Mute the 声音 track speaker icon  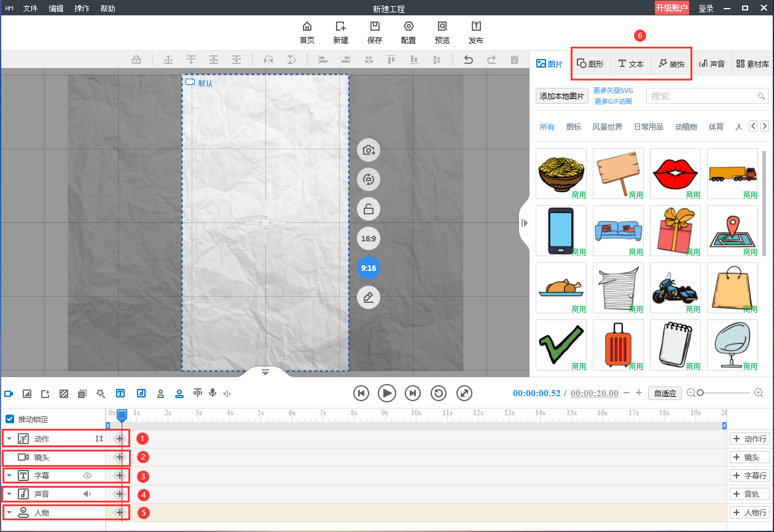(x=87, y=494)
